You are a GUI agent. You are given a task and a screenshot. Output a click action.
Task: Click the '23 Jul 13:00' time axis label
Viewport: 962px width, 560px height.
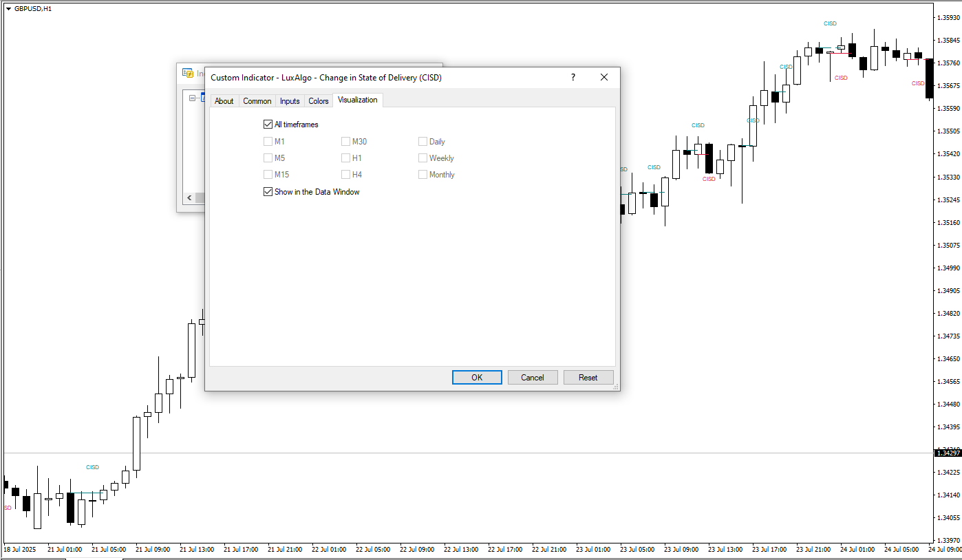point(725,550)
